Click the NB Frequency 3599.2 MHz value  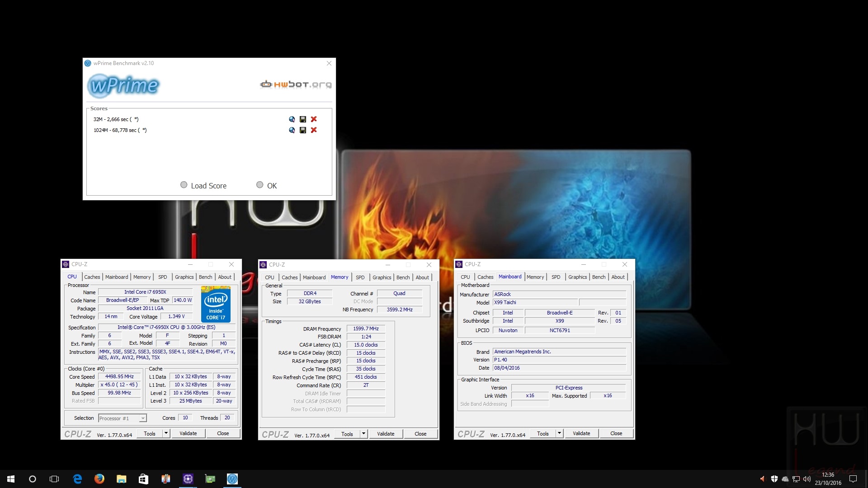[x=400, y=310]
